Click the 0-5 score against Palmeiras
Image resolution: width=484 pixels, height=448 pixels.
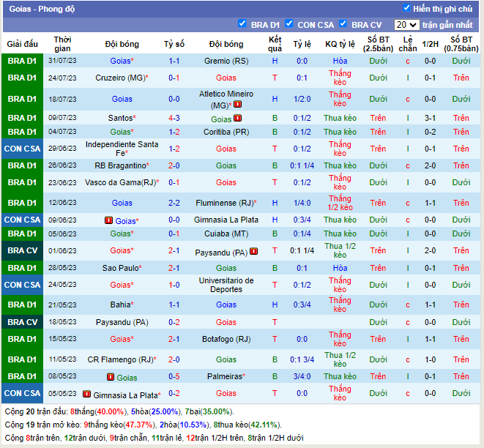point(174,378)
